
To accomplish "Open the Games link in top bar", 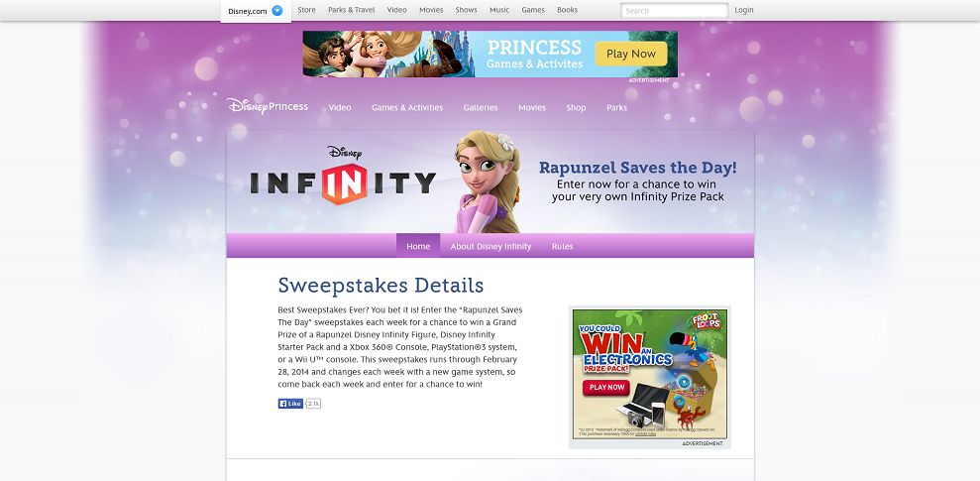I will pyautogui.click(x=533, y=10).
